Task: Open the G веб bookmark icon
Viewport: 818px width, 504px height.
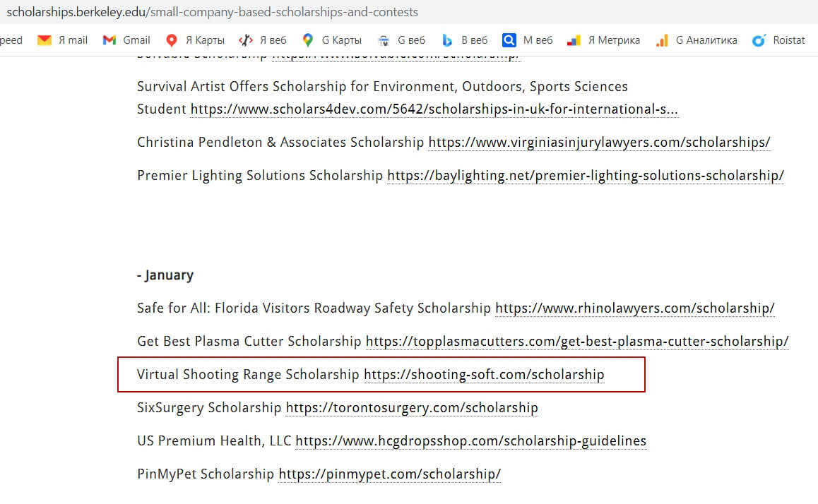Action: [384, 40]
